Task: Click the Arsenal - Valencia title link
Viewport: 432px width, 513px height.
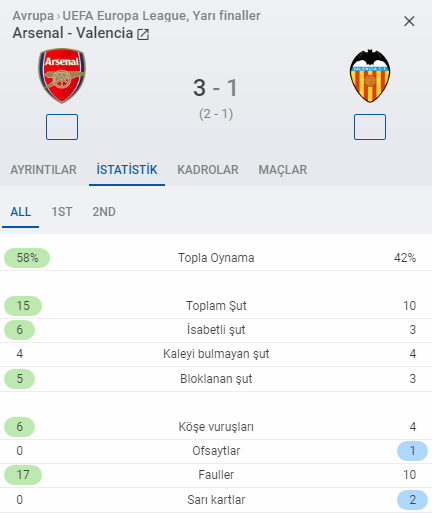Action: [x=73, y=33]
